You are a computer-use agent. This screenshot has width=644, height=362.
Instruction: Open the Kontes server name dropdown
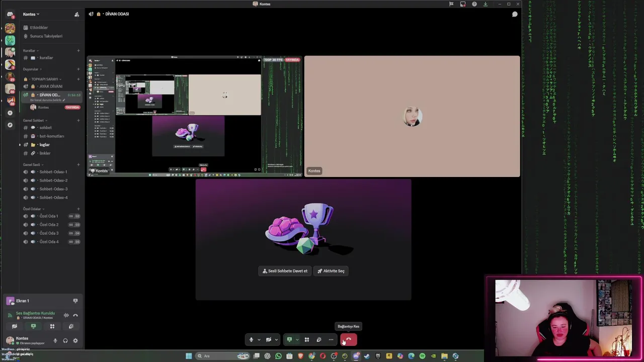(31, 14)
